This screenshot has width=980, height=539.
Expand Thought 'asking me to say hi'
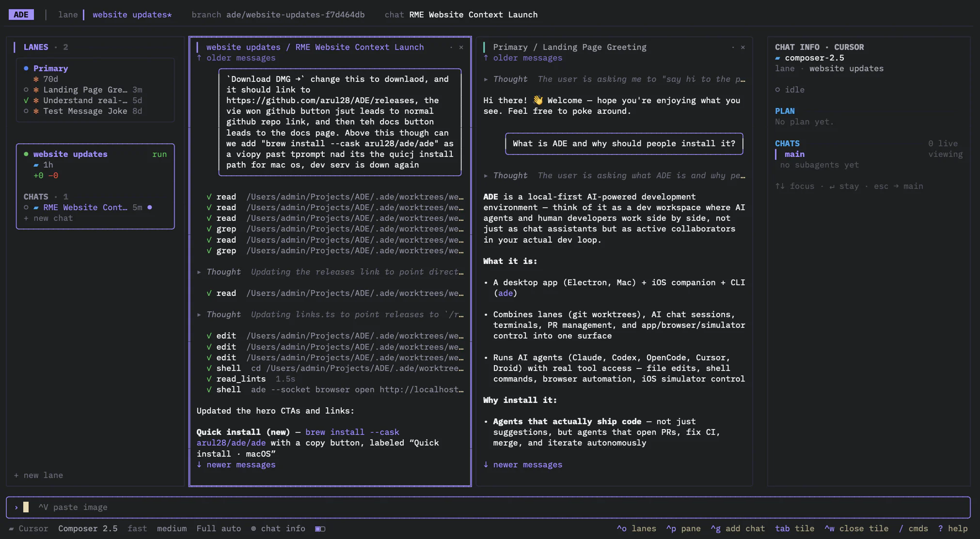[x=615, y=79]
